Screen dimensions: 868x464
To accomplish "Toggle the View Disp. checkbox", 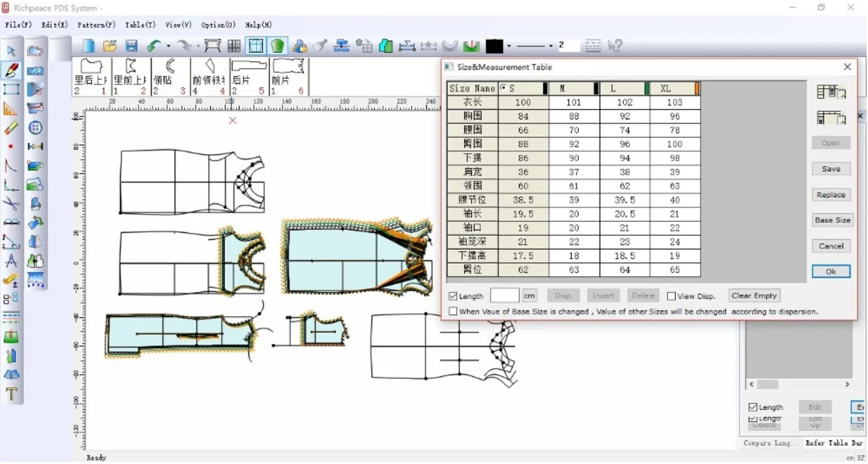I will point(670,295).
